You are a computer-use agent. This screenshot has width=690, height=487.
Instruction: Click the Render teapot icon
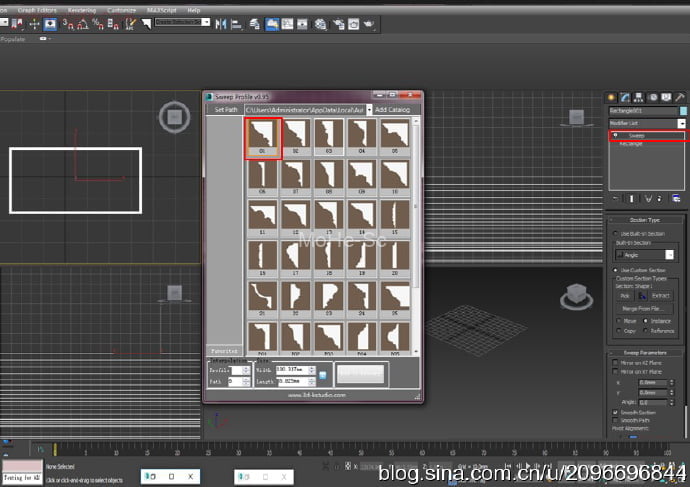[x=369, y=23]
